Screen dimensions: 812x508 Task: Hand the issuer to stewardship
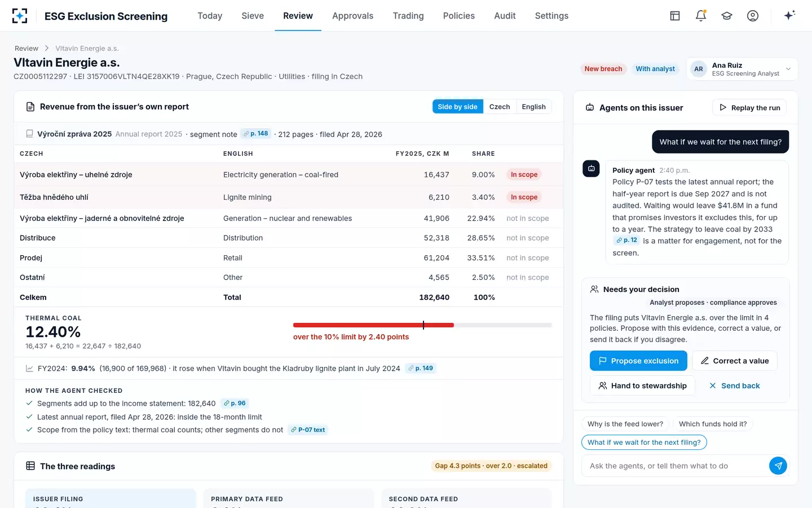point(642,386)
